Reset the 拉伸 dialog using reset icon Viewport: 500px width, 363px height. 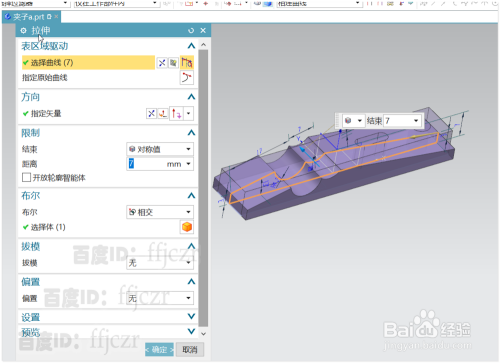[191, 31]
